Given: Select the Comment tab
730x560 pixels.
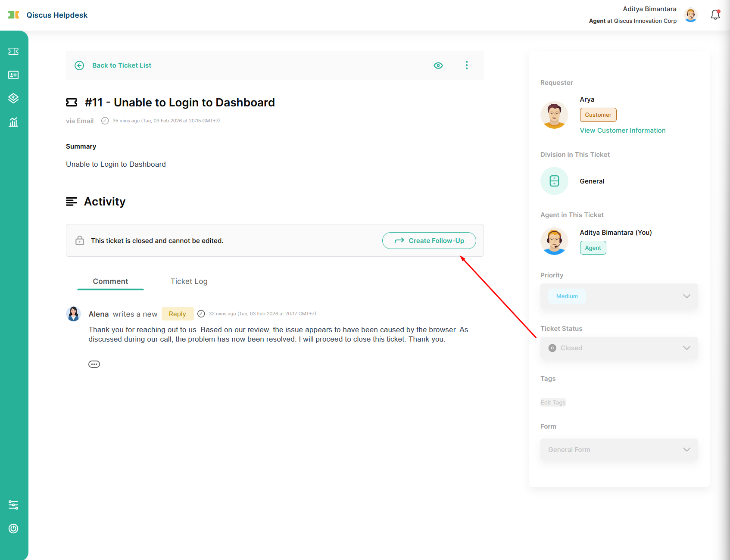Looking at the screenshot, I should coord(110,281).
